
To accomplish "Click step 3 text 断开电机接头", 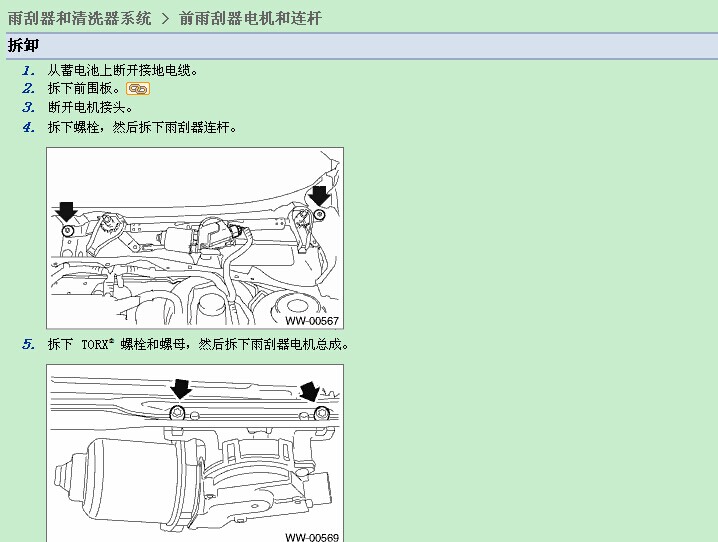I will pos(90,108).
